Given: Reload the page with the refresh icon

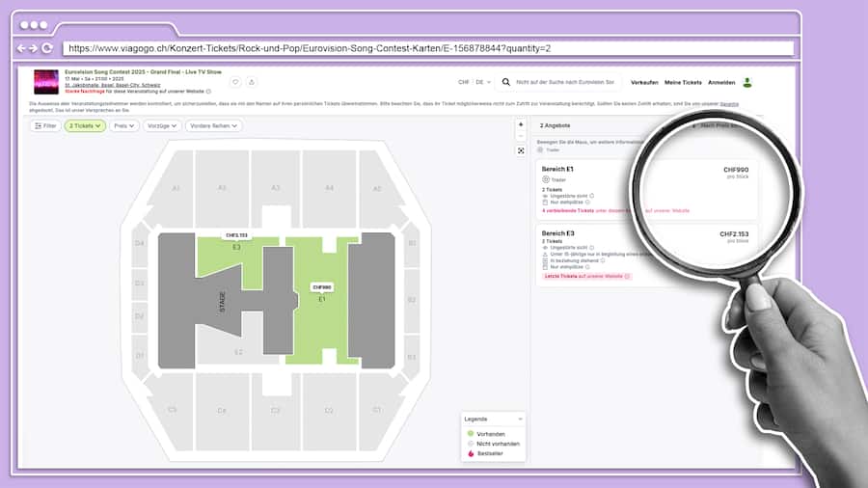Looking at the screenshot, I should (47, 48).
